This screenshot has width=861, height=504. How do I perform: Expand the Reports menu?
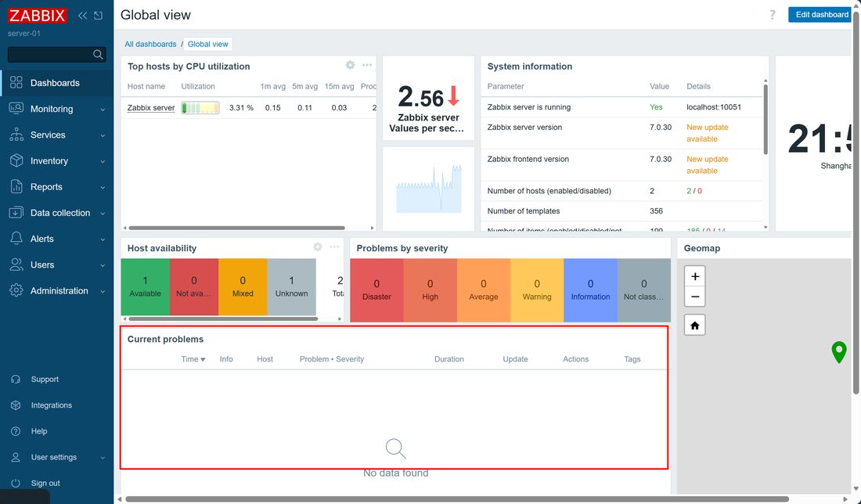pos(57,187)
